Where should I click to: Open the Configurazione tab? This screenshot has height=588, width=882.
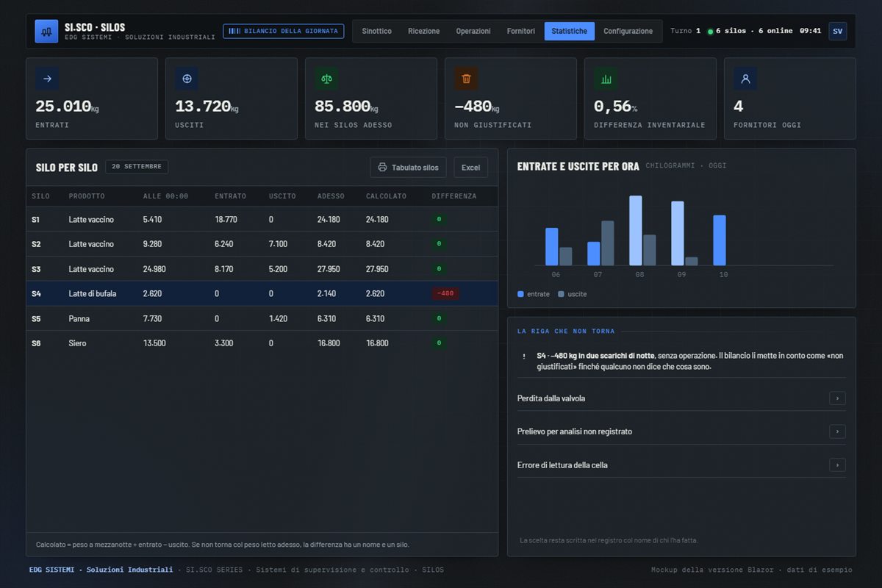[628, 32]
